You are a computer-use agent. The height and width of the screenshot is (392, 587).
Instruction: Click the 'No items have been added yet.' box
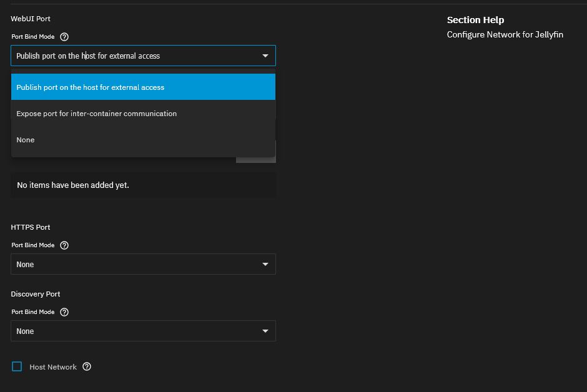coord(143,185)
